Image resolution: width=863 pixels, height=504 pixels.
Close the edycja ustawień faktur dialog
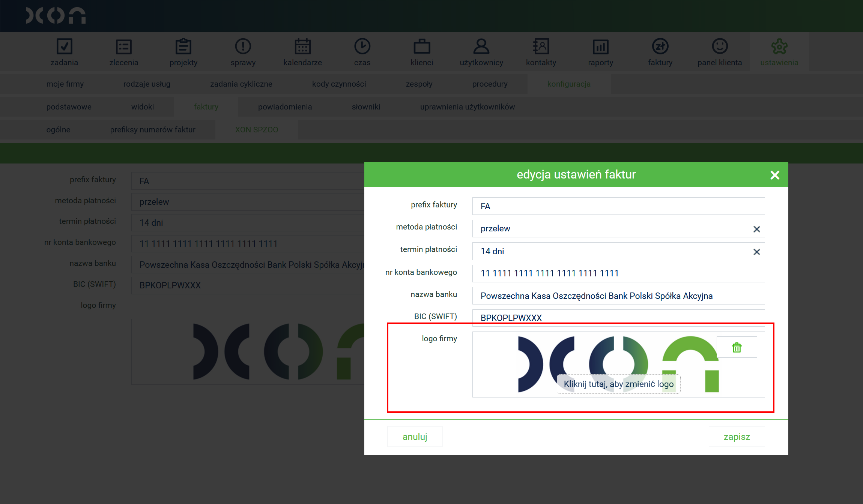pyautogui.click(x=775, y=175)
